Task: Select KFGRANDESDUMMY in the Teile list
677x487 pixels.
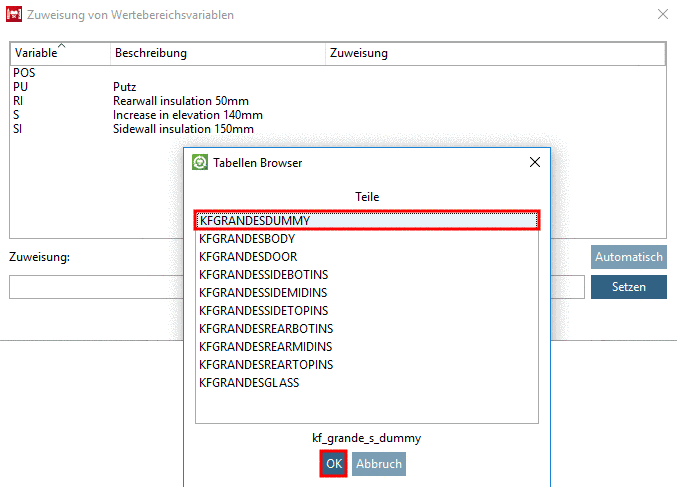Action: click(367, 221)
